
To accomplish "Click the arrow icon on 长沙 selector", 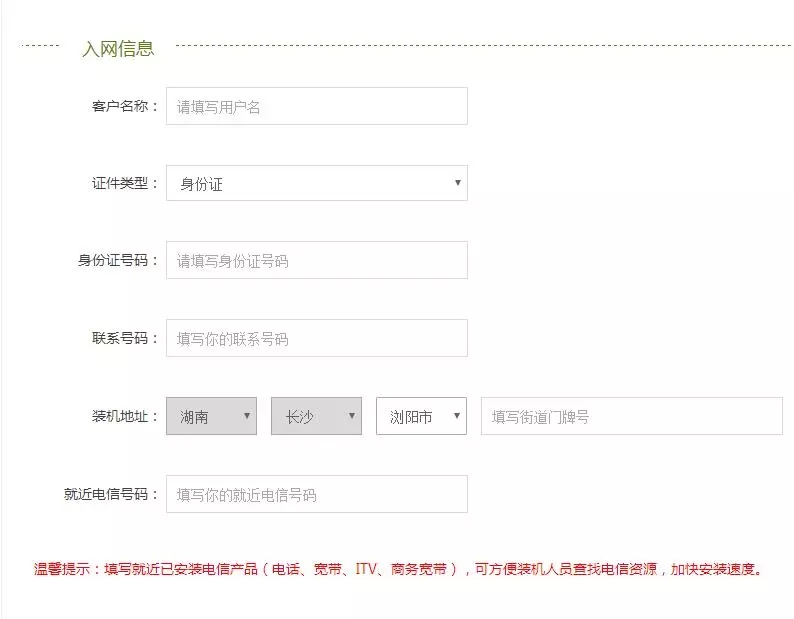I will 351,416.
